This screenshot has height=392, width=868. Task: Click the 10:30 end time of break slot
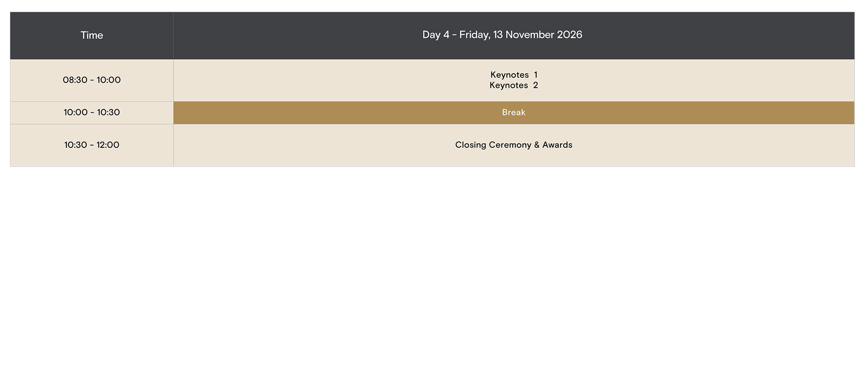(x=108, y=113)
